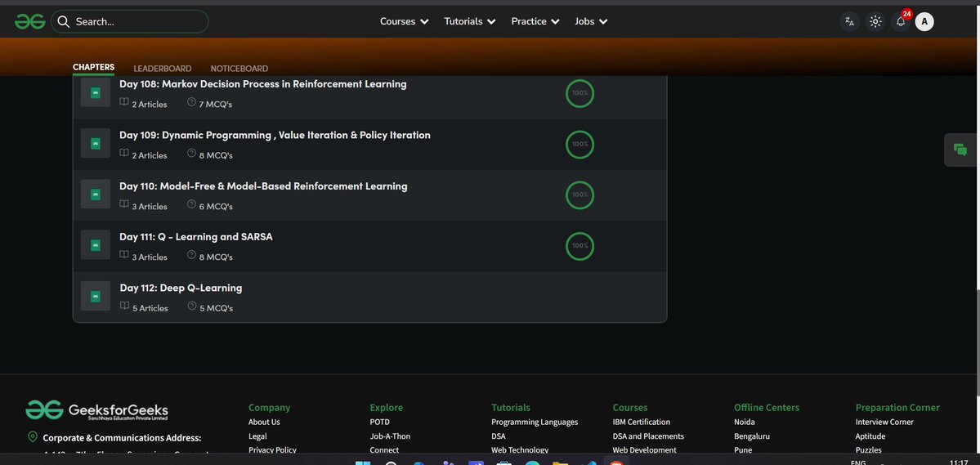Click the Day 111 100% progress circle

pos(580,246)
